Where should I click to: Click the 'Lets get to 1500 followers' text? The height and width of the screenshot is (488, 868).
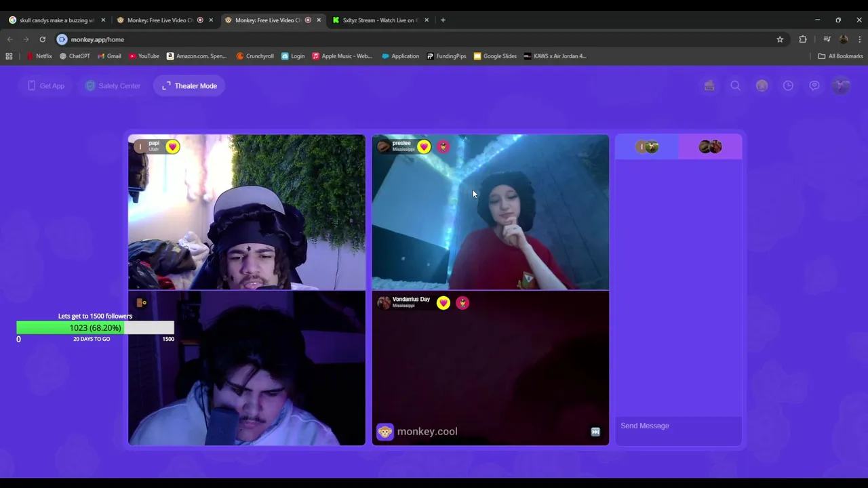click(95, 316)
